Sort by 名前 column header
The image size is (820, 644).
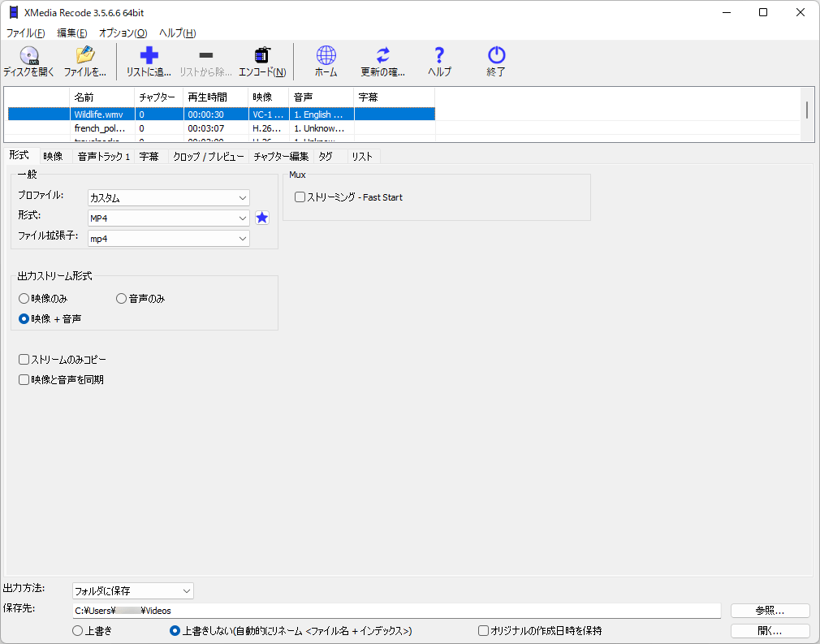click(102, 97)
